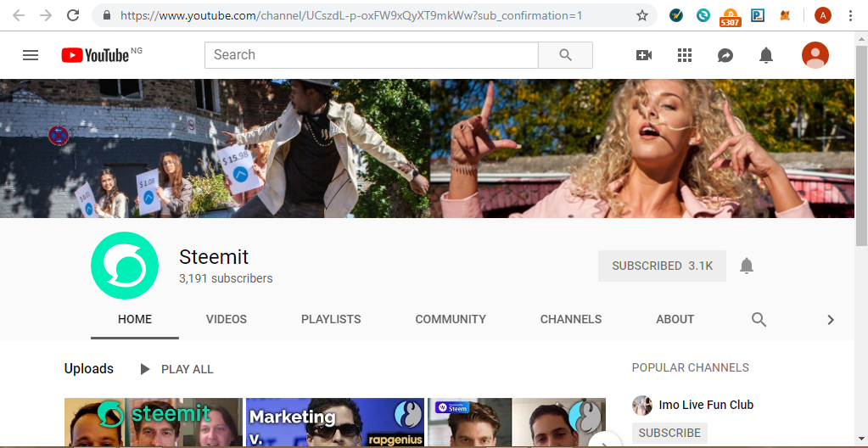
Task: Open the blue checkmark browser extension
Action: [676, 15]
